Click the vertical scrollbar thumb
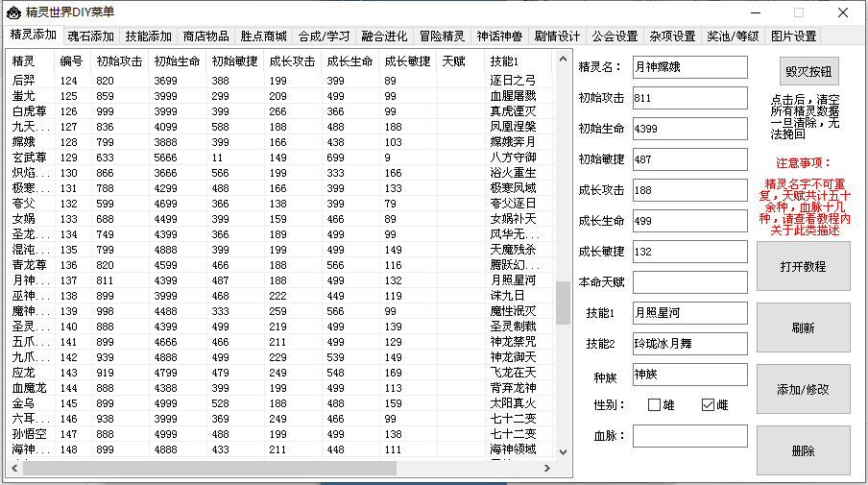This screenshot has height=485, width=868. tap(563, 303)
